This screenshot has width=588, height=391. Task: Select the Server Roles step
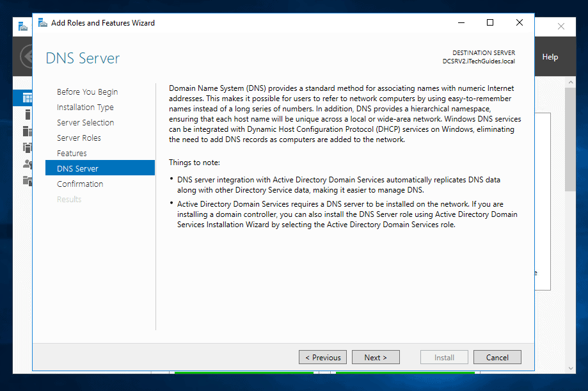79,138
